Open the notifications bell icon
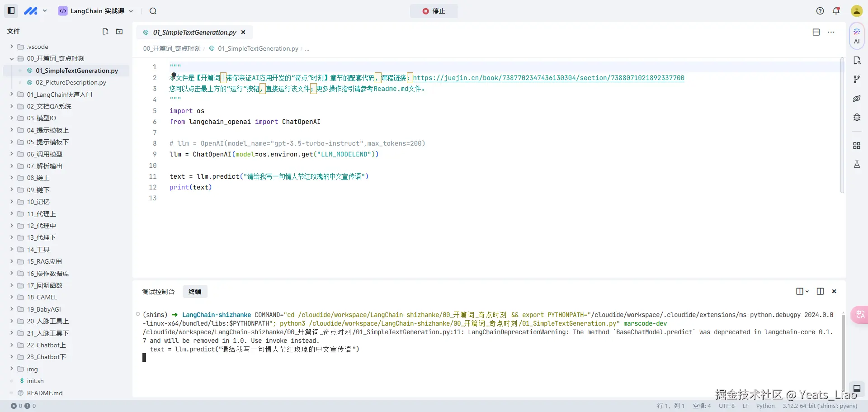 (836, 11)
